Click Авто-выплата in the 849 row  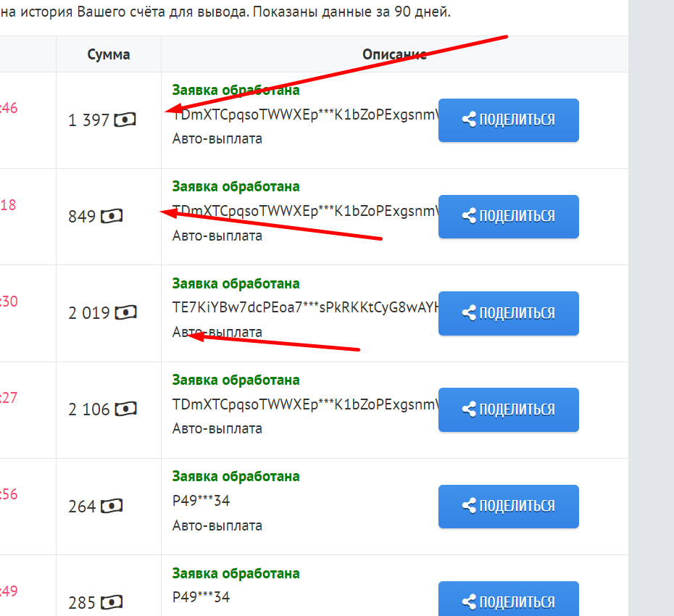pyautogui.click(x=217, y=236)
